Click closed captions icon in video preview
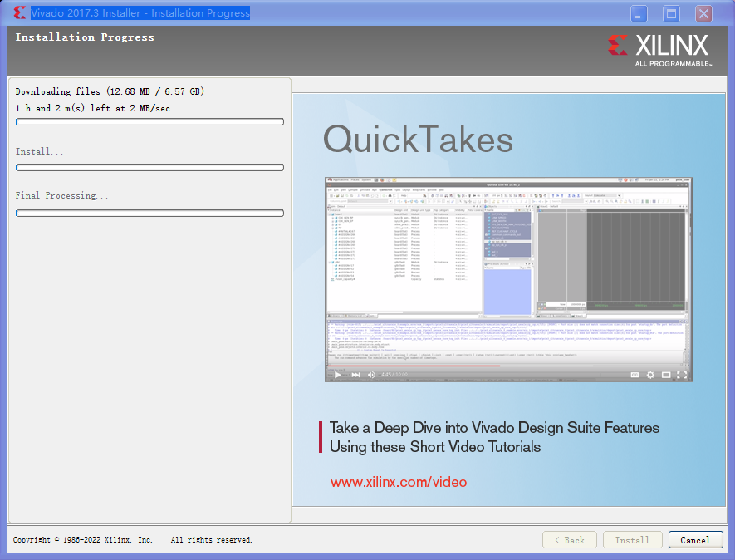The image size is (735, 560). pos(635,375)
